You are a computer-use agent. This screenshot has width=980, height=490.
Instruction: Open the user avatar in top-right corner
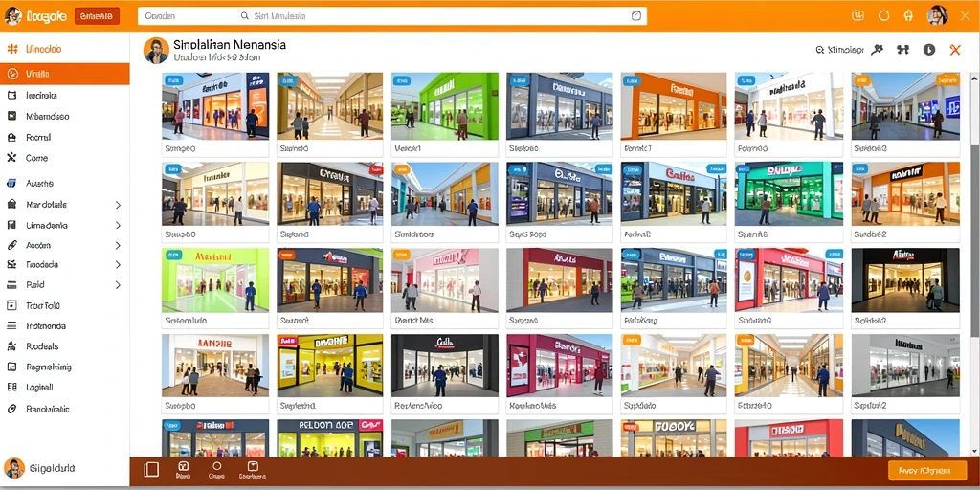937,15
